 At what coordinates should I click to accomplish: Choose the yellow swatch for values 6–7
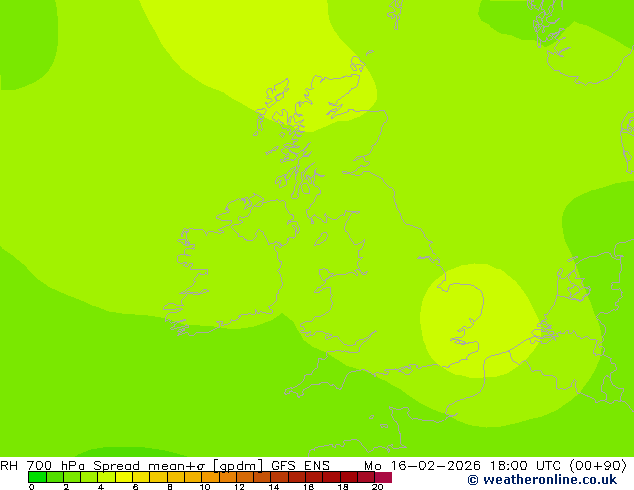pos(141,477)
